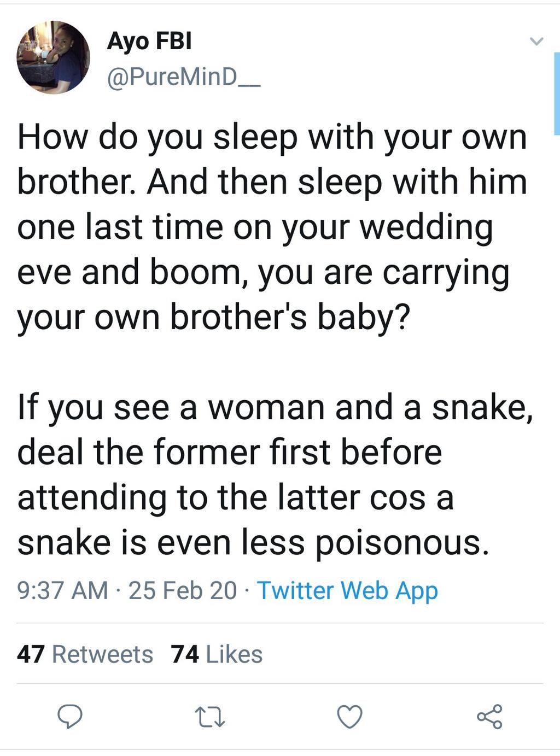View the 74 Likes list
The height and width of the screenshot is (756, 560).
coord(217,654)
